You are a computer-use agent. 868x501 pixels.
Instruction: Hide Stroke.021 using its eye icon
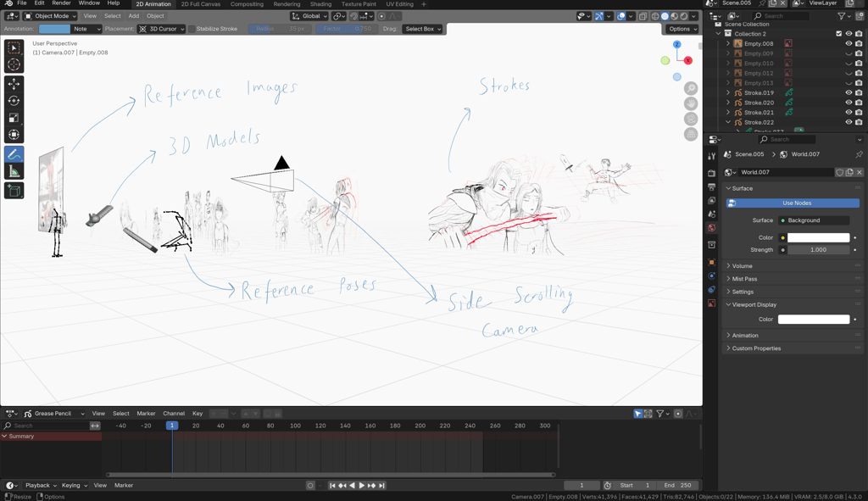[x=849, y=113]
